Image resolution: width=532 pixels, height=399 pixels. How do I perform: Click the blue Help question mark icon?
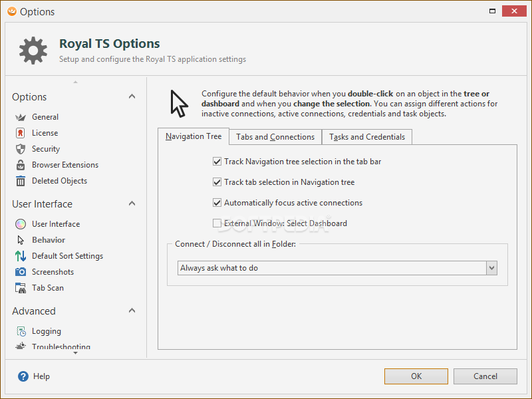pyautogui.click(x=23, y=376)
